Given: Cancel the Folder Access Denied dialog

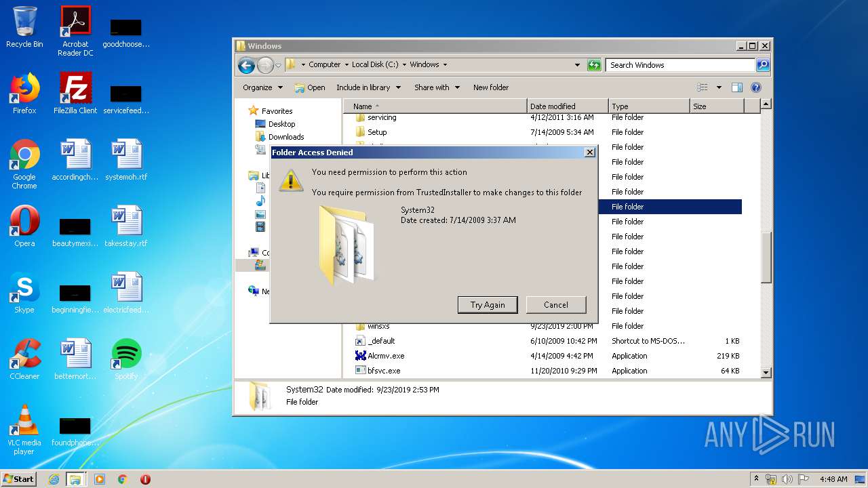Looking at the screenshot, I should click(x=556, y=305).
